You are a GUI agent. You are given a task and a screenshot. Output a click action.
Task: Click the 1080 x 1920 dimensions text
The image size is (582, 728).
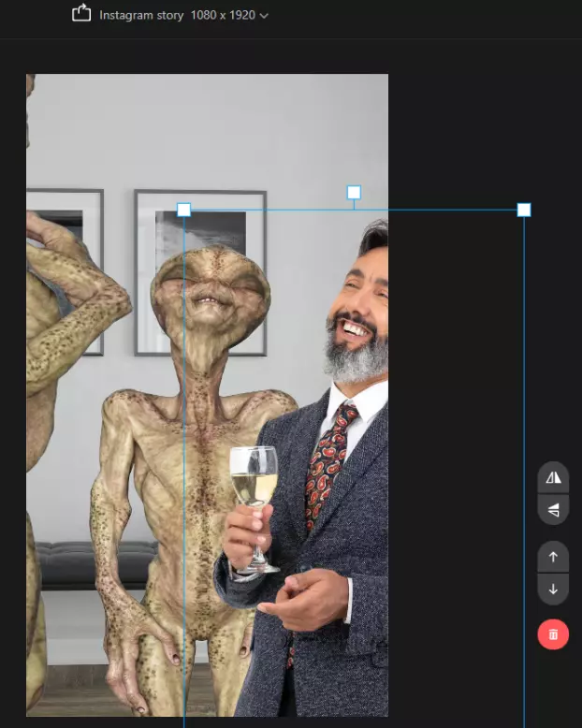223,15
